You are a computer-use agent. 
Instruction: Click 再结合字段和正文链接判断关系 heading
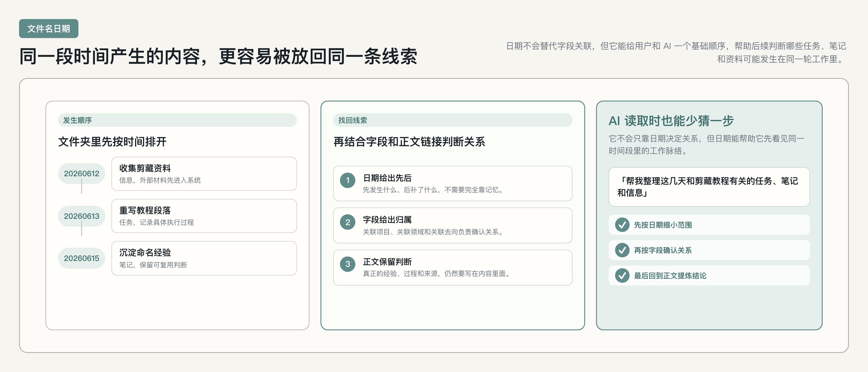coord(409,142)
